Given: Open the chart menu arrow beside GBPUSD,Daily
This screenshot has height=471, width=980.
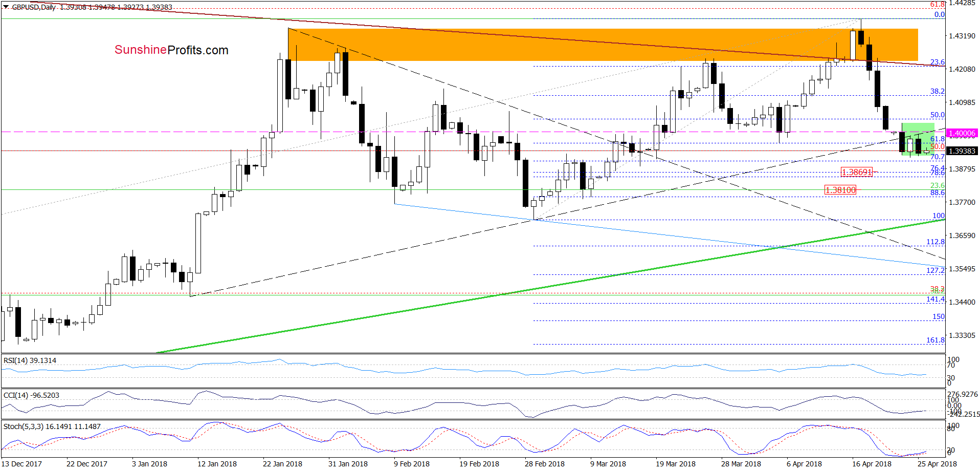Looking at the screenshot, I should pos(6,7).
